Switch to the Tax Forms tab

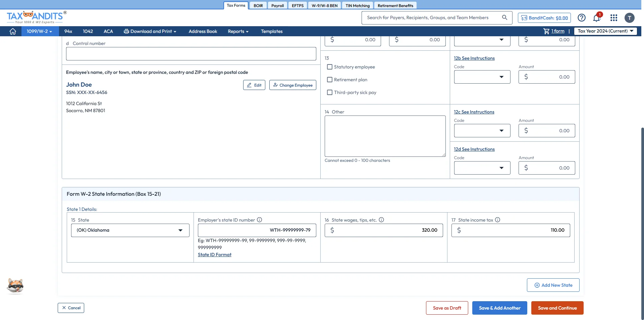tap(236, 5)
